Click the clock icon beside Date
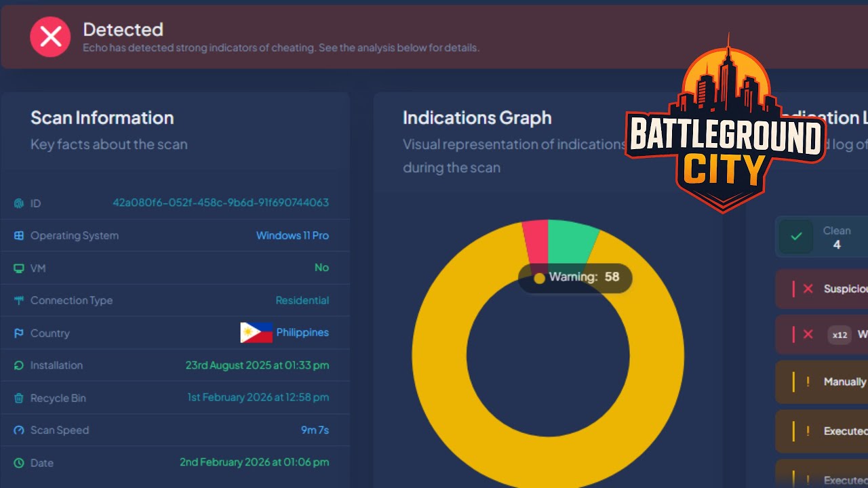 (x=19, y=463)
